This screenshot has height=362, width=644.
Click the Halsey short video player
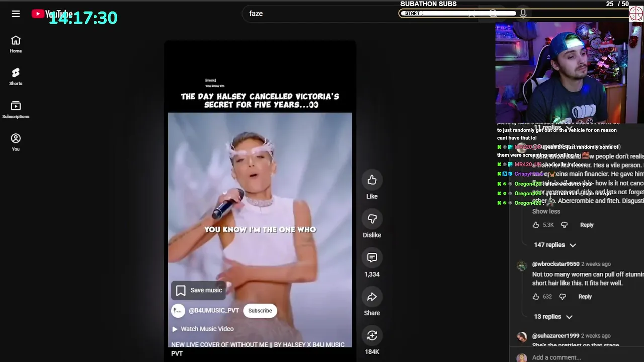click(260, 201)
